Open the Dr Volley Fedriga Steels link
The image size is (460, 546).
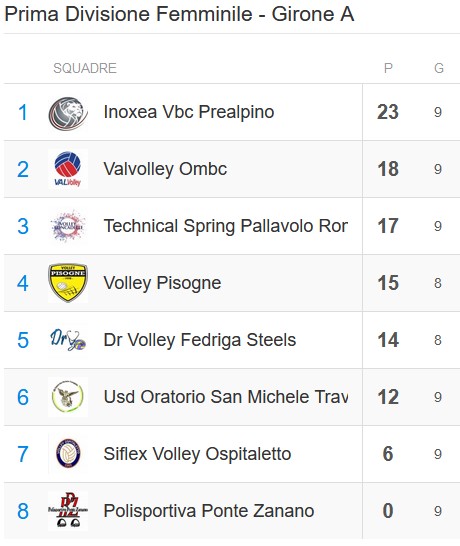[x=200, y=340]
